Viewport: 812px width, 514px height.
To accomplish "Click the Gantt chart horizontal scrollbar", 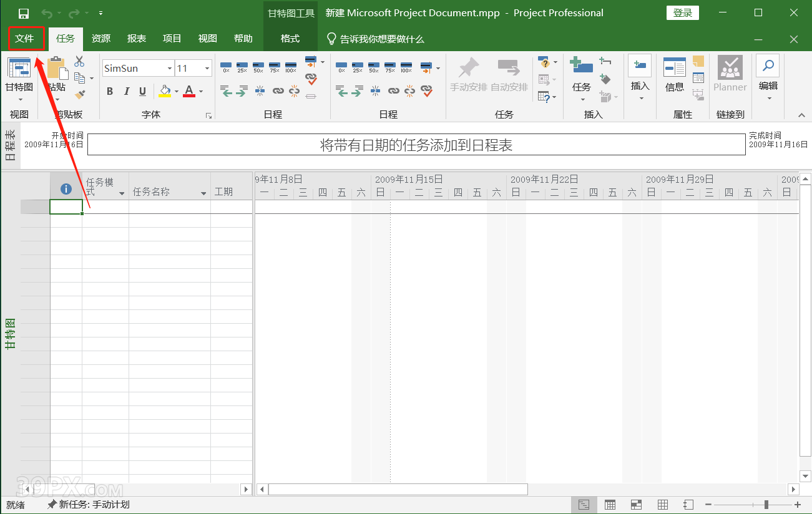I will click(398, 490).
